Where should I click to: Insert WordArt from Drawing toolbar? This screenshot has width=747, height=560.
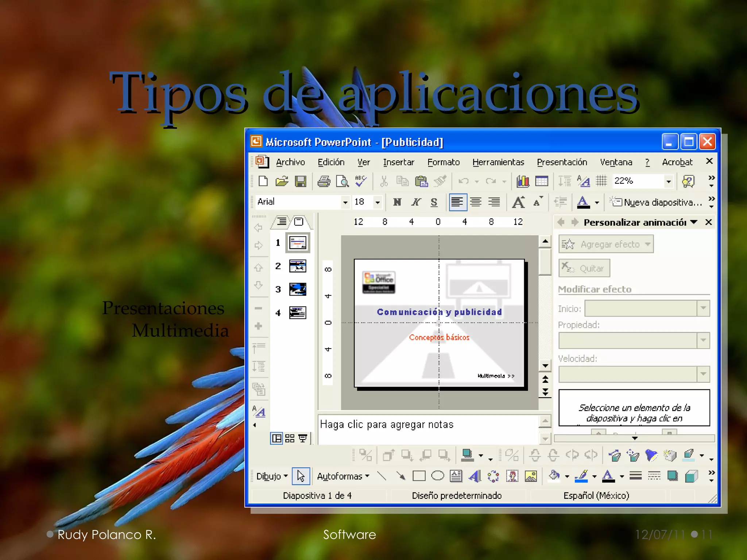click(475, 476)
